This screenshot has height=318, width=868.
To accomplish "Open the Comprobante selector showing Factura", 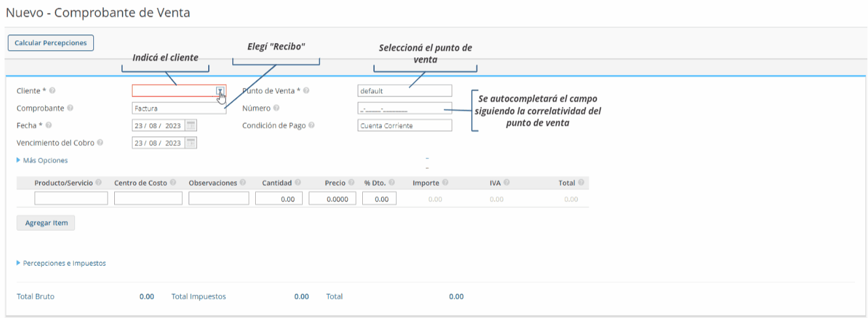I will pyautogui.click(x=179, y=108).
